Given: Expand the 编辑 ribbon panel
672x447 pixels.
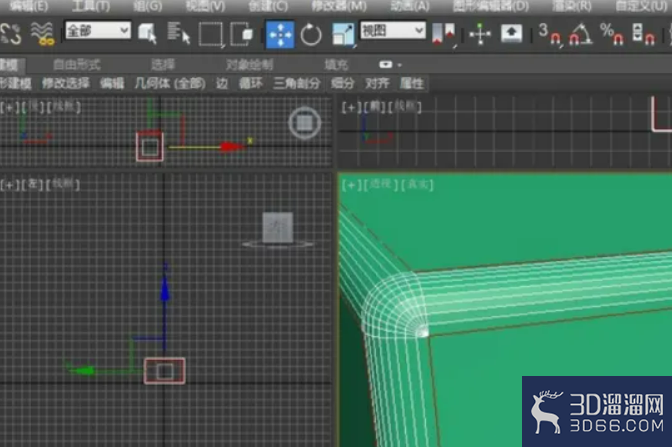Looking at the screenshot, I should tap(112, 83).
